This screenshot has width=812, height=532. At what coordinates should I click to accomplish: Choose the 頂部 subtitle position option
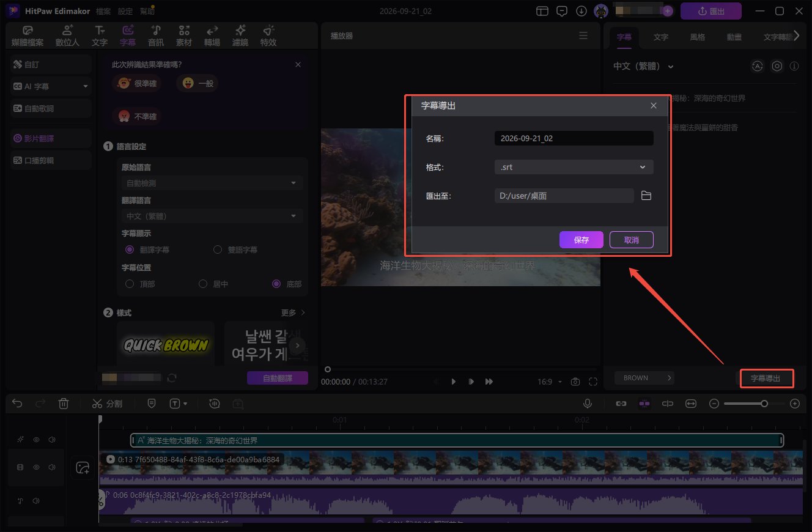click(129, 284)
